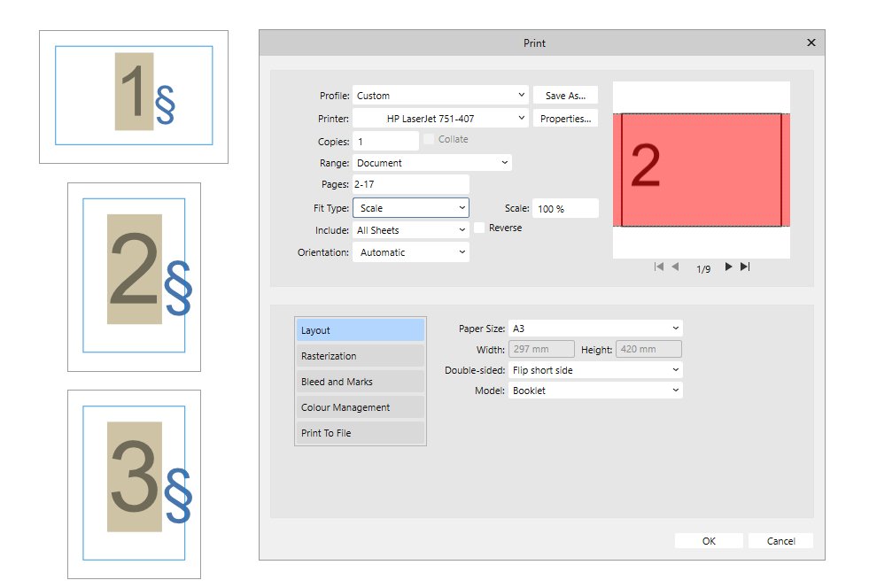Open the Fit Type dropdown
This screenshot has height=588, width=869.
pos(411,208)
